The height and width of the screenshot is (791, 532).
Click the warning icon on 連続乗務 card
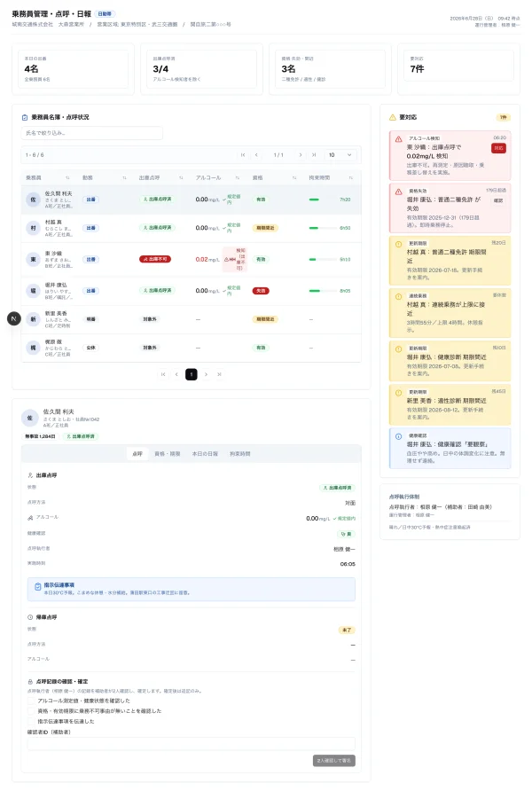point(398,296)
